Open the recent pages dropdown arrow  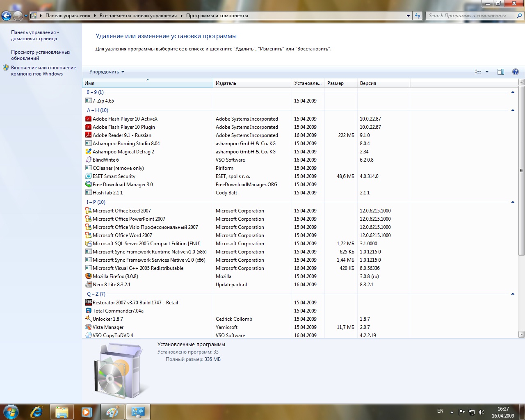pyautogui.click(x=26, y=16)
